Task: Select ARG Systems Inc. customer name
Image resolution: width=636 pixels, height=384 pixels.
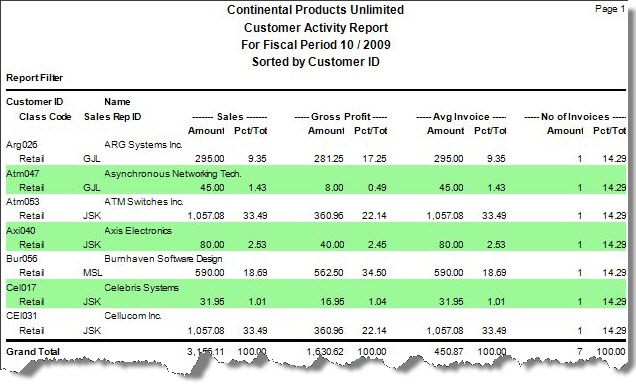Action: pyautogui.click(x=143, y=145)
